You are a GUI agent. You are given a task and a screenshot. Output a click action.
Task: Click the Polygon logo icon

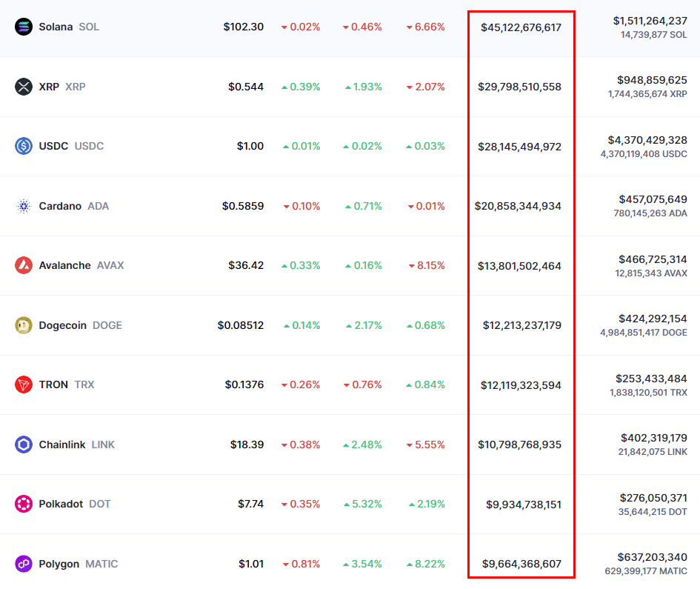pos(24,564)
